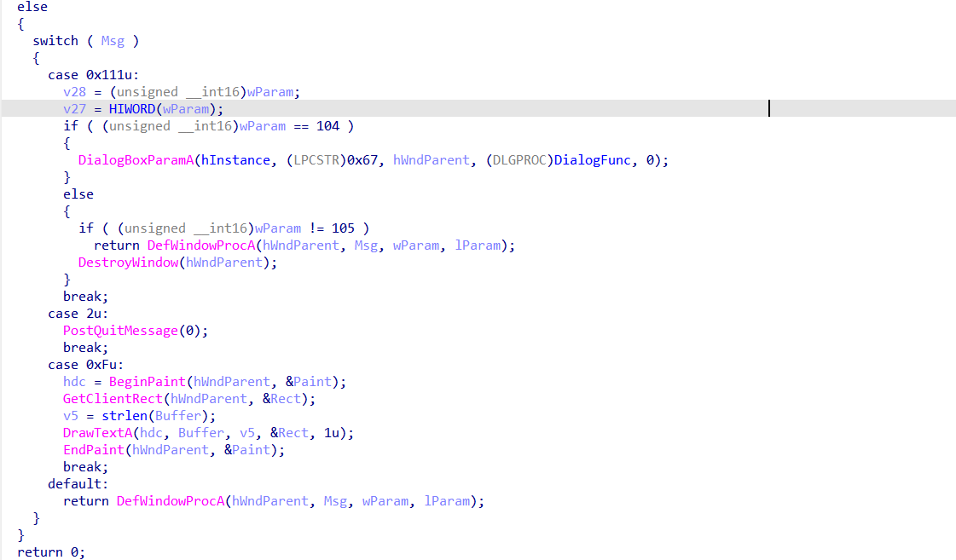
Task: Select the hInstance argument
Action: (x=235, y=160)
